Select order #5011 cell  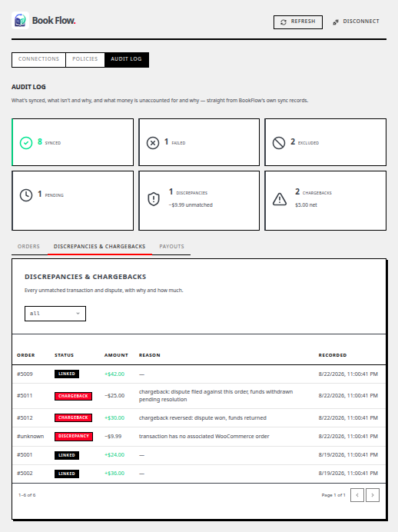(x=25, y=396)
